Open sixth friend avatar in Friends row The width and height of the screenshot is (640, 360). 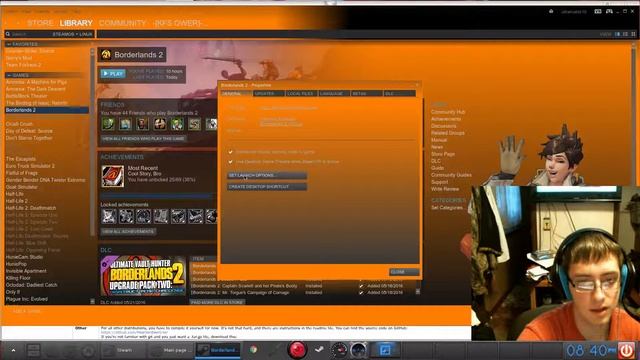[194, 124]
